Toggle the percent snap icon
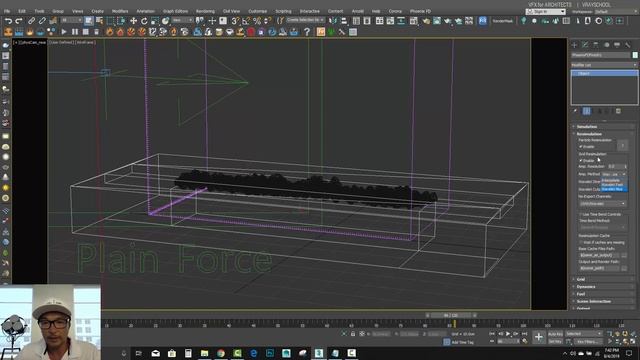Viewport: 640px width, 360px height. 257,21
